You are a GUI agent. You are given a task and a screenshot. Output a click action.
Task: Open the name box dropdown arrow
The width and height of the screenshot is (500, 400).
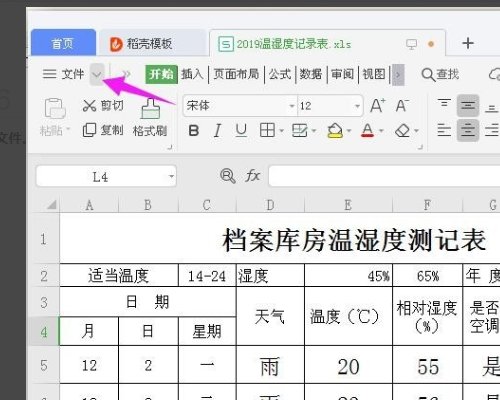(x=171, y=176)
